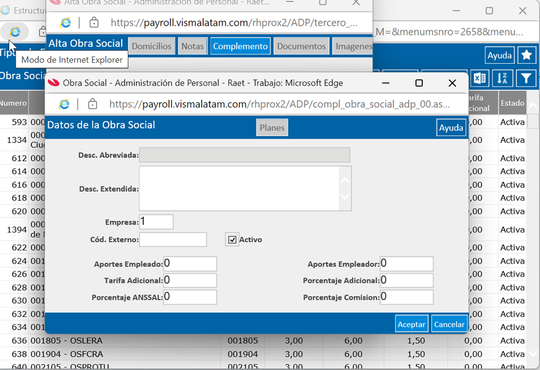Click the filter funnel icon in the background toolbar
This screenshot has height=370, width=540.
[x=526, y=78]
